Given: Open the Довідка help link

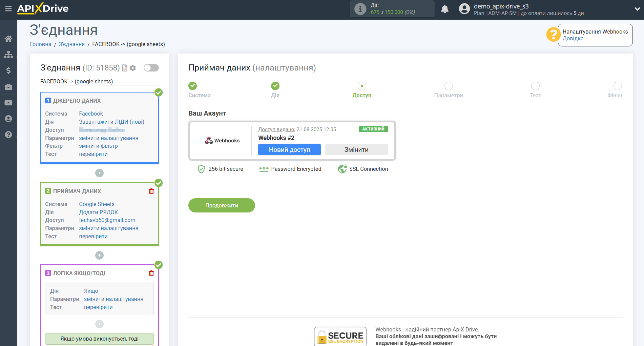Looking at the screenshot, I should point(573,39).
